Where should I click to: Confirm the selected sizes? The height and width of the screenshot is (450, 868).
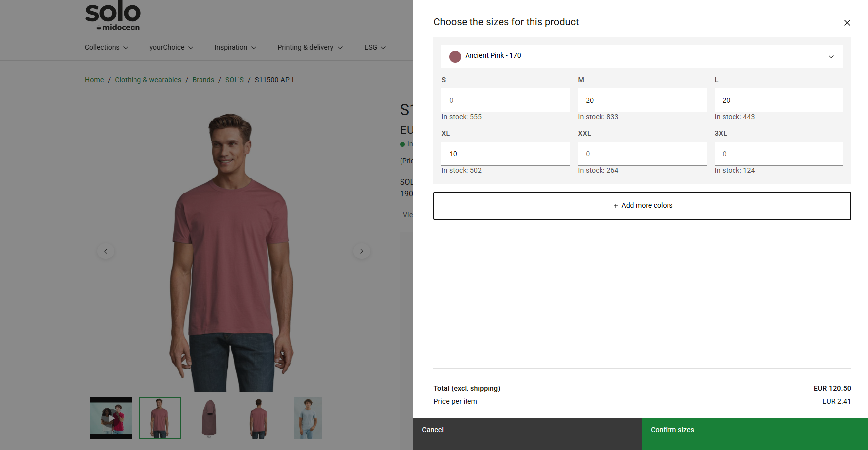[x=755, y=434]
